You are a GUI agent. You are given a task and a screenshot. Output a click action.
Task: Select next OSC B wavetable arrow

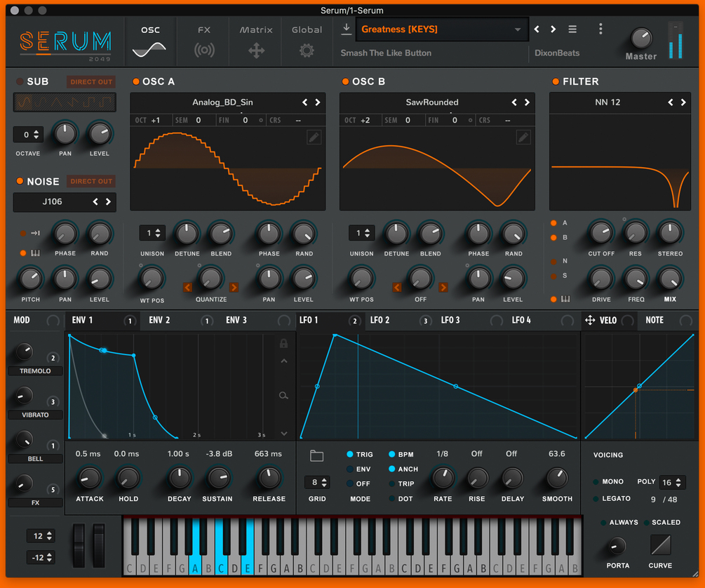pyautogui.click(x=527, y=102)
